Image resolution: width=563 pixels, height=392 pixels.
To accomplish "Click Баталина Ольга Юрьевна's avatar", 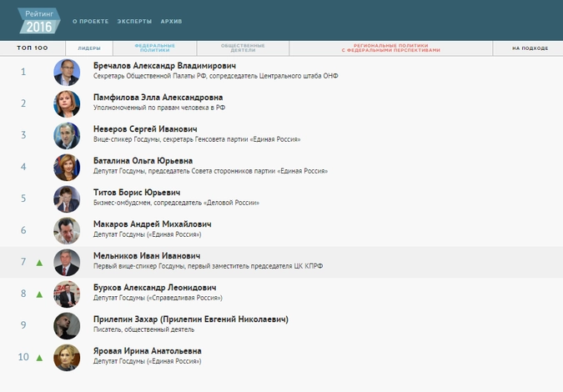I will point(67,168).
